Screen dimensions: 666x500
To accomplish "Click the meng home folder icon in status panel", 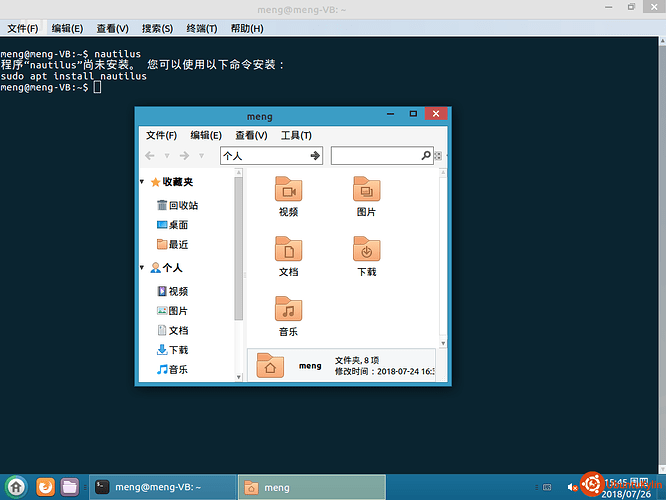I will [270, 366].
